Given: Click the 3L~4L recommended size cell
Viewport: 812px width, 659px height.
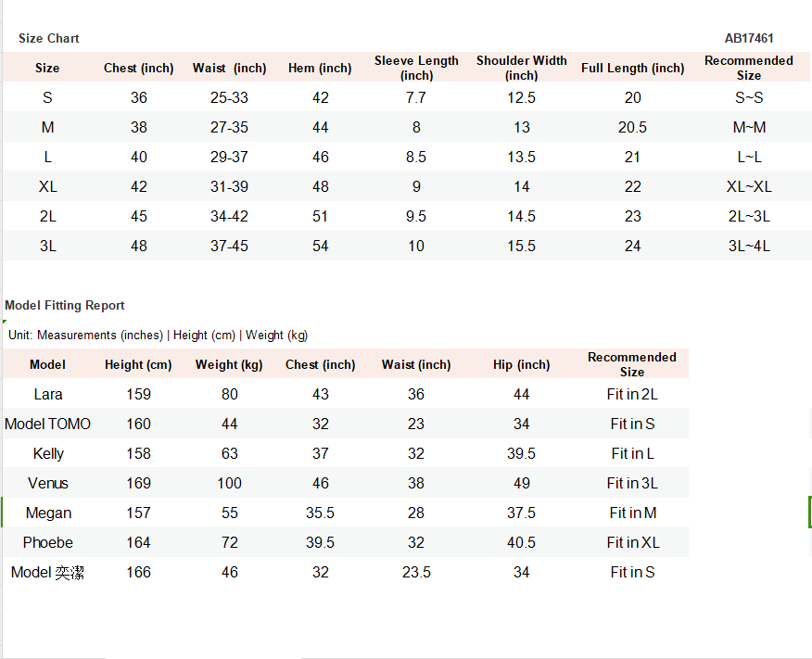Looking at the screenshot, I should (749, 246).
